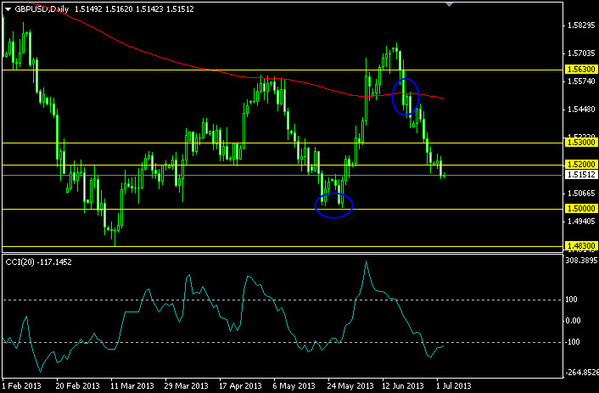The height and width of the screenshot is (393, 599).
Task: Click the 1 Feb 2013 date label
Action: (x=21, y=386)
